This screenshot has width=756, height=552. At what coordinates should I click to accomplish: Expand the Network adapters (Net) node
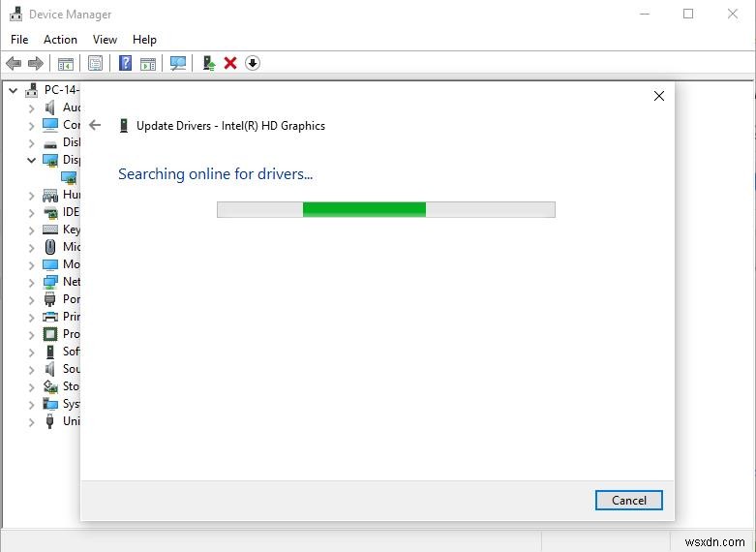(x=31, y=283)
